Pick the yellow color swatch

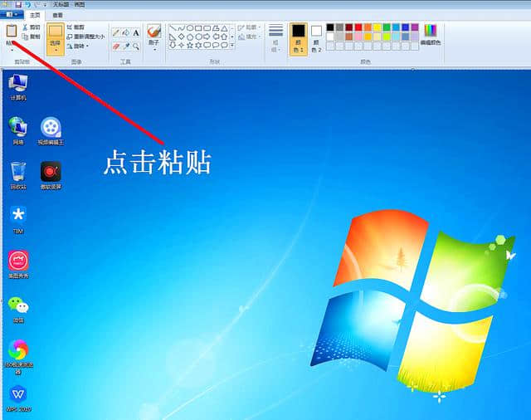378,27
